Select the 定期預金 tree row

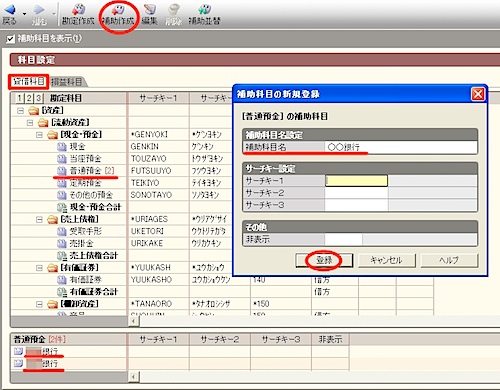click(68, 183)
